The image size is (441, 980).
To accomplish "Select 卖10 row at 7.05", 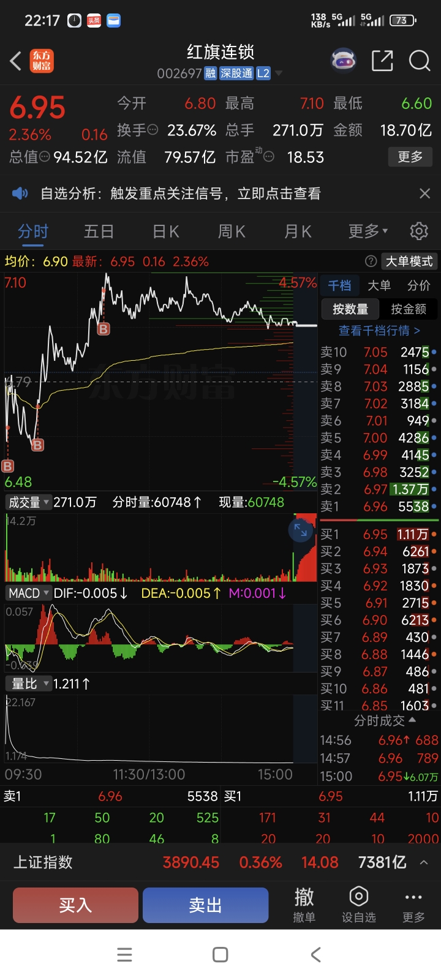I will 379,352.
